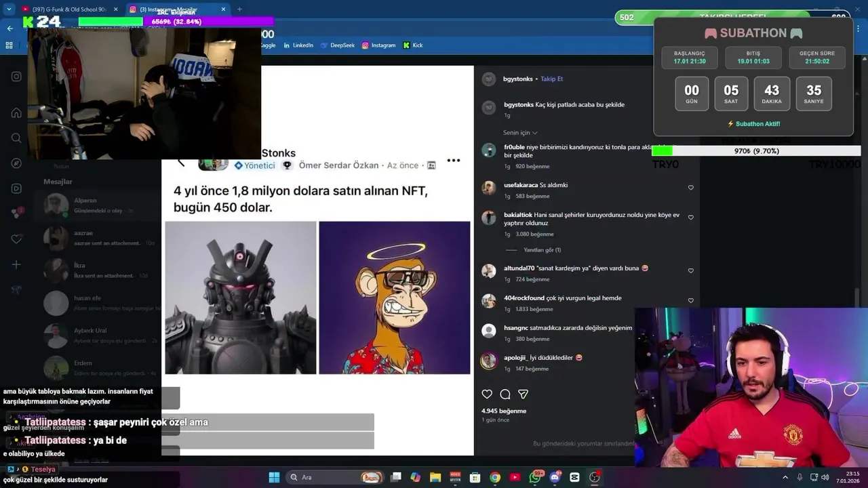Click the bored ape NFT image
The height and width of the screenshot is (488, 868).
[395, 298]
